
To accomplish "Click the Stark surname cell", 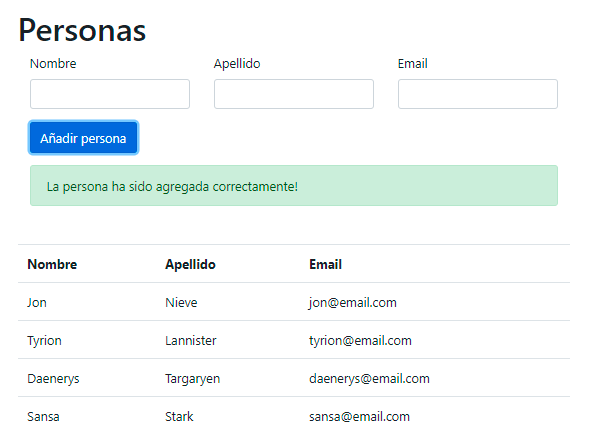I will (x=179, y=416).
